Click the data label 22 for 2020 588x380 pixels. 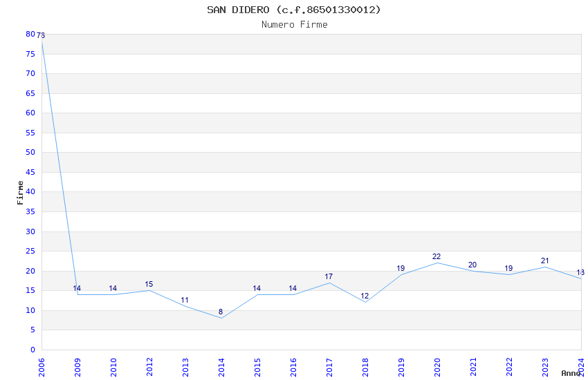pos(437,256)
